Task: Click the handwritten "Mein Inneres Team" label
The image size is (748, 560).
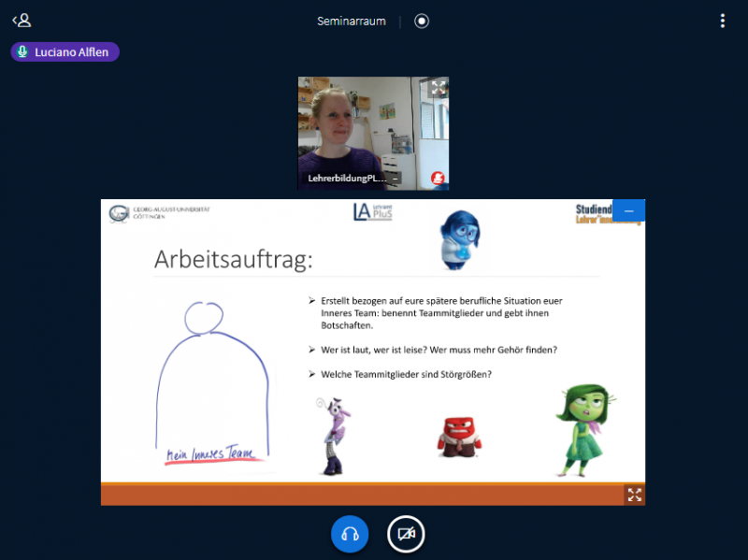Action: tap(211, 453)
